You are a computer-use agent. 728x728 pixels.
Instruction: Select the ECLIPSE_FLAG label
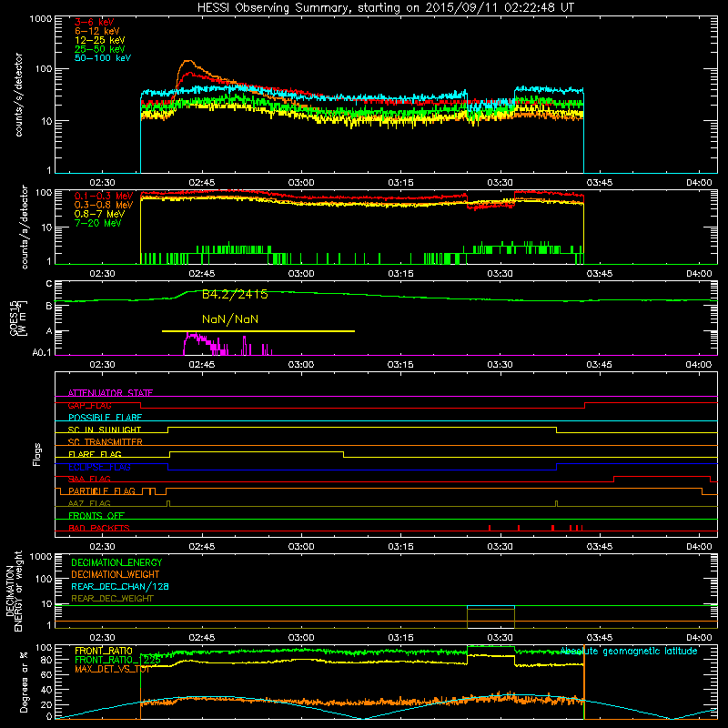click(99, 467)
